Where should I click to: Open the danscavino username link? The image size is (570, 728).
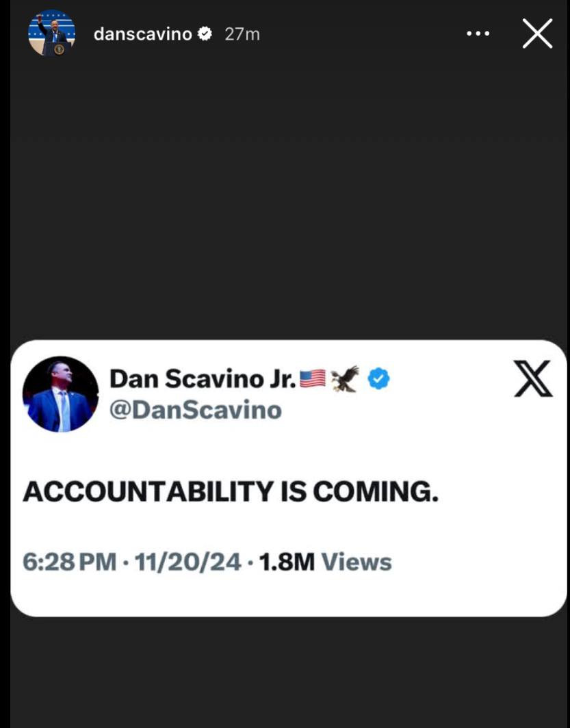coord(142,34)
